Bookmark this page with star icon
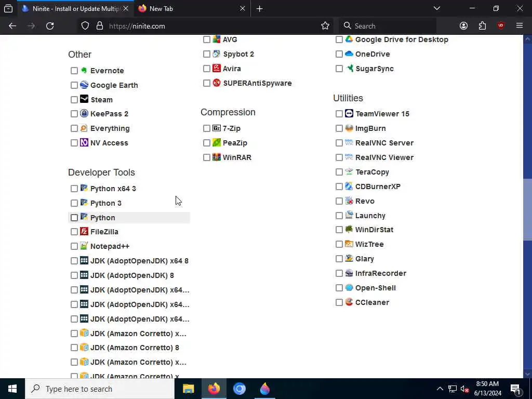The width and height of the screenshot is (532, 399). tap(325, 26)
